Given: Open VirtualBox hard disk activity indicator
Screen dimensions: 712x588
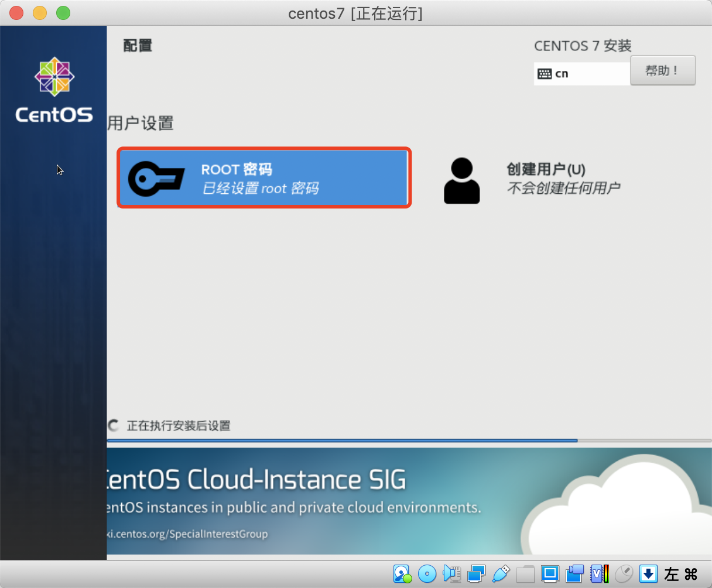Looking at the screenshot, I should tap(402, 573).
